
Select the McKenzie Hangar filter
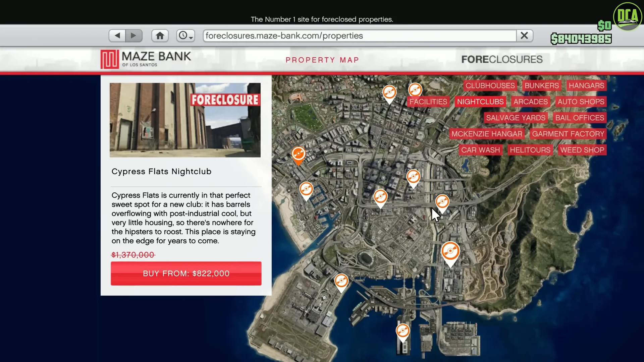[x=487, y=134]
